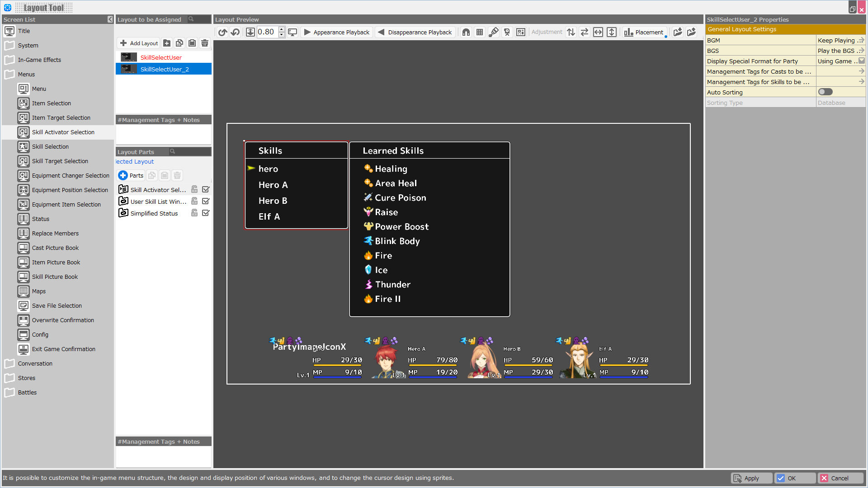Click the rotate/flip horizontal icon
Image resolution: width=868 pixels, height=488 pixels.
[x=598, y=32]
